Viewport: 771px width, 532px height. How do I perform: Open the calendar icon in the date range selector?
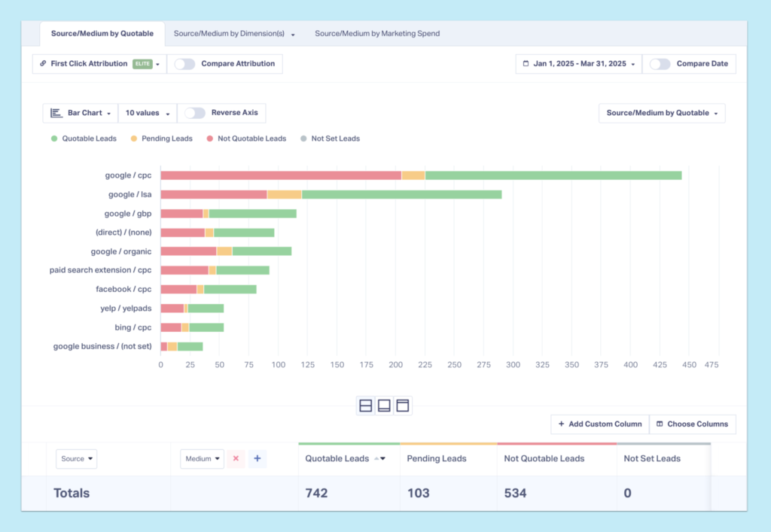point(525,64)
